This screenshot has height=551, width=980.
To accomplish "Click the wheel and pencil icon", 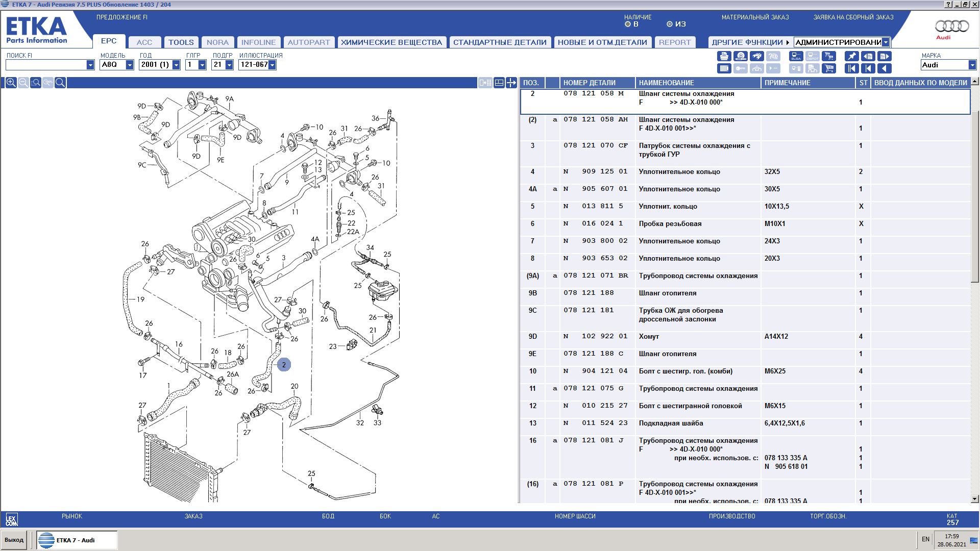I will (741, 56).
